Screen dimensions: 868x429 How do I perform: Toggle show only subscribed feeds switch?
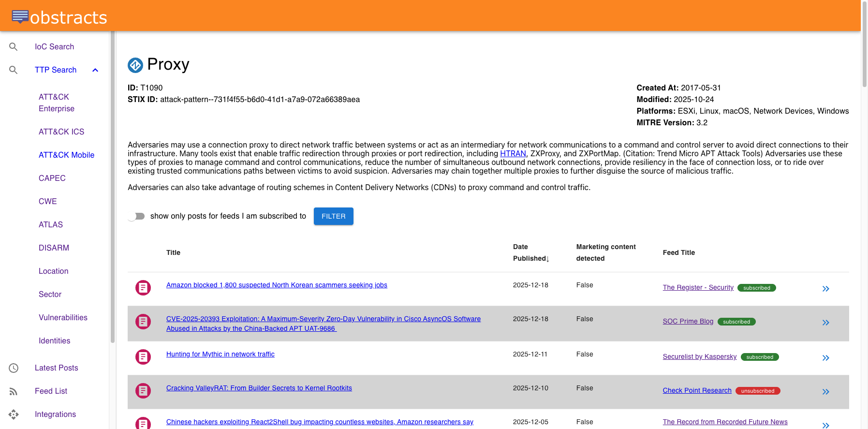[136, 216]
